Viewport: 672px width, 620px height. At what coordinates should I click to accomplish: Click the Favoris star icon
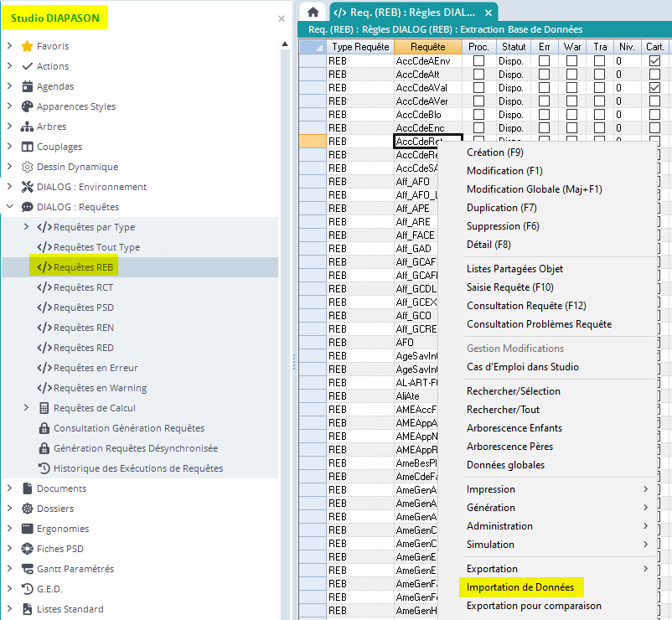pos(27,46)
